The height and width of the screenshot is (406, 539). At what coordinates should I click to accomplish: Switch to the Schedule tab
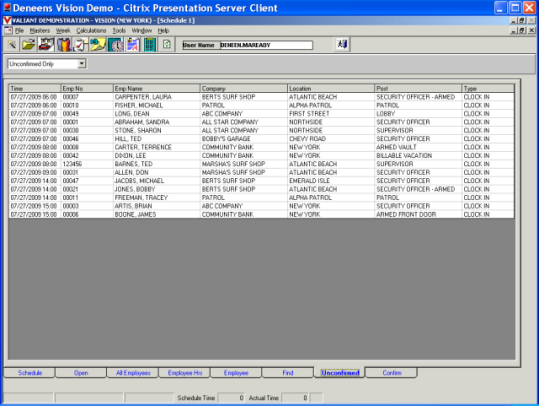click(30, 373)
